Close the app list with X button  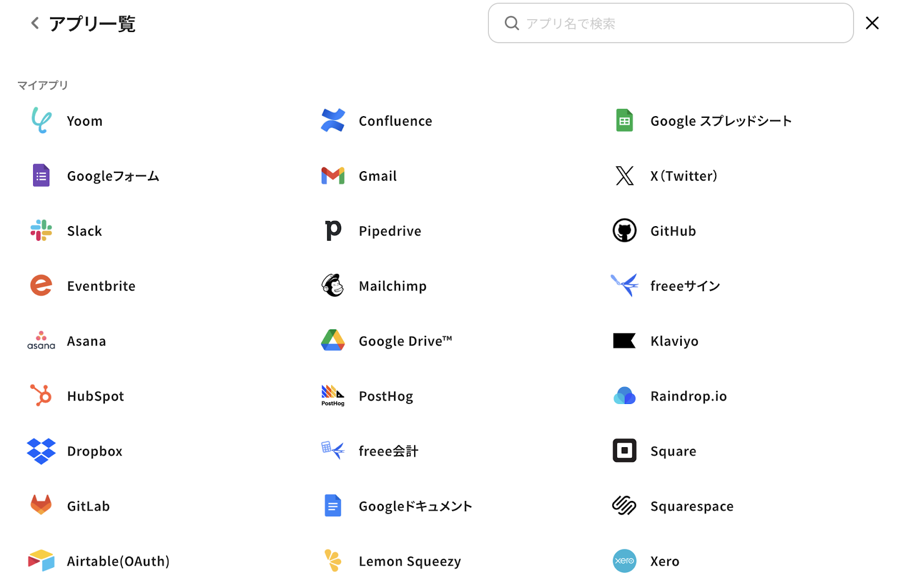(x=872, y=23)
